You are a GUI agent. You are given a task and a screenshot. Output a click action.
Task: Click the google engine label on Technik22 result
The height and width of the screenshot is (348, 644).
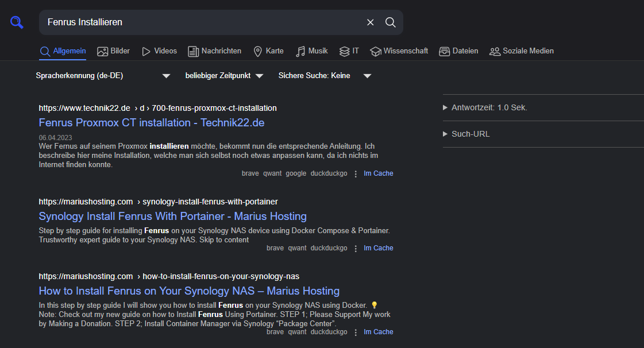[296, 173]
